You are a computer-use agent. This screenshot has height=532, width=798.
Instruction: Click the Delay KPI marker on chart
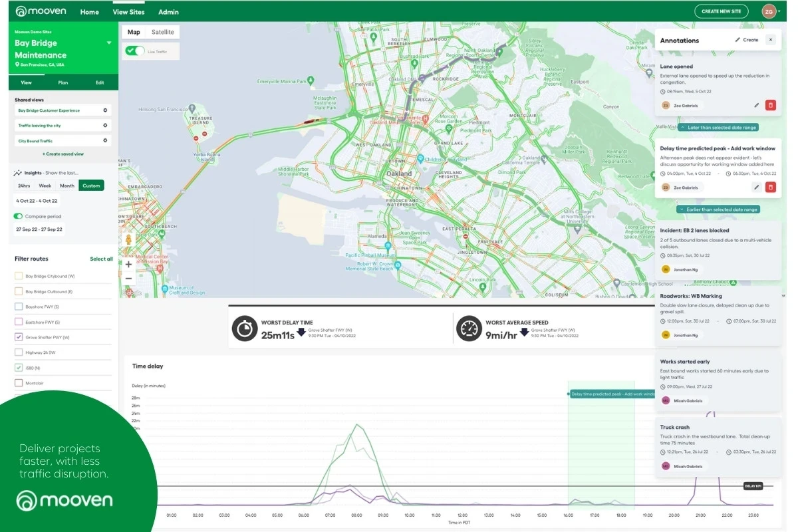(x=753, y=486)
